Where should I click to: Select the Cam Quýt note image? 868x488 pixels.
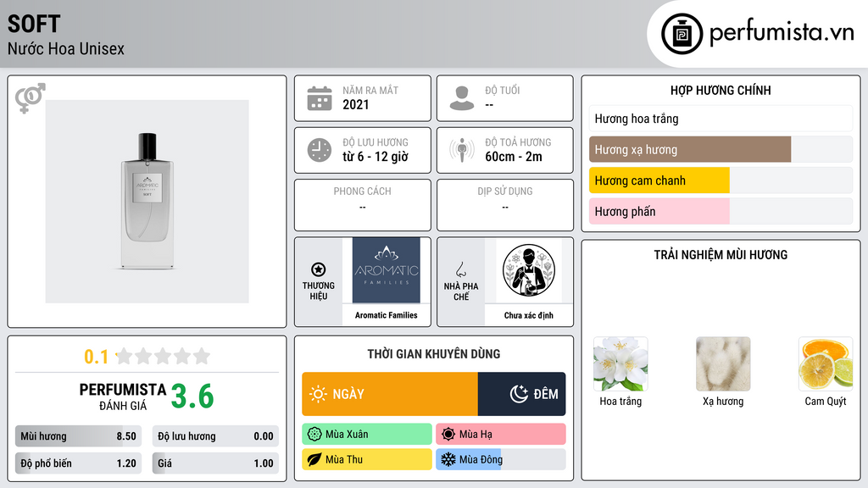click(826, 364)
